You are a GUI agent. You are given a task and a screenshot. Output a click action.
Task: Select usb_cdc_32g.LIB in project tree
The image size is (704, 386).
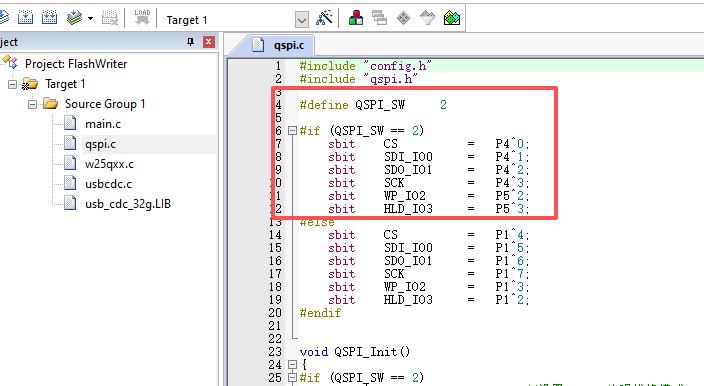point(128,204)
